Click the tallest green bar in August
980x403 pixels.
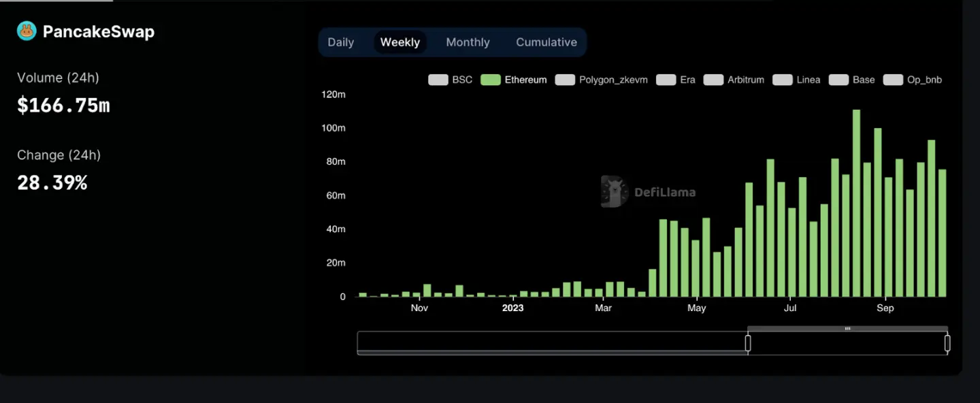click(x=856, y=204)
